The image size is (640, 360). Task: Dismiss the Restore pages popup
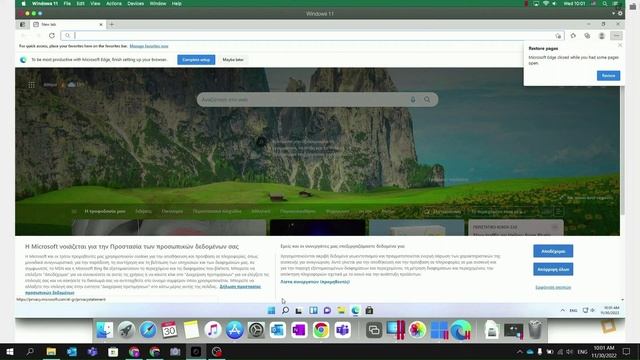620,45
